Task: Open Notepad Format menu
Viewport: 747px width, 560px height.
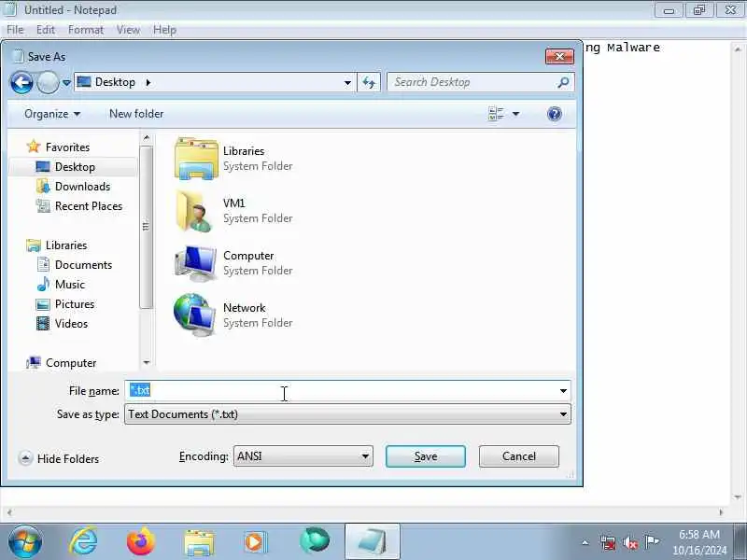Action: (x=86, y=30)
